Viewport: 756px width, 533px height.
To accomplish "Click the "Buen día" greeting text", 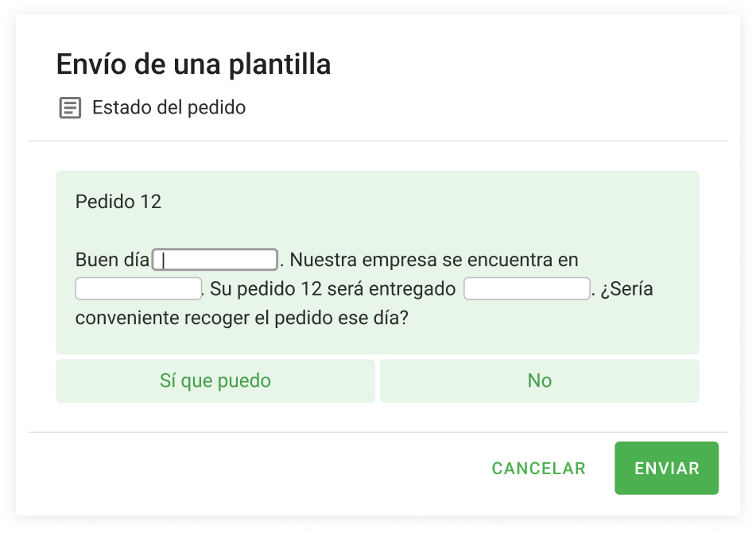I will click(112, 261).
